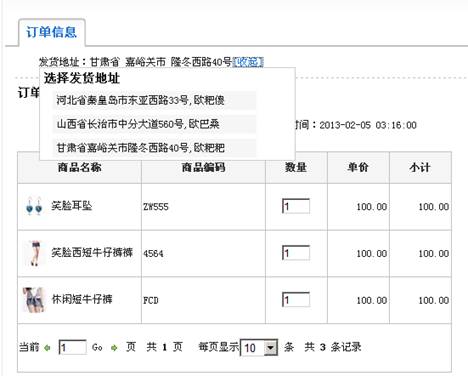Click the 休闲短牛仔裤 product thumbnail

(33, 300)
